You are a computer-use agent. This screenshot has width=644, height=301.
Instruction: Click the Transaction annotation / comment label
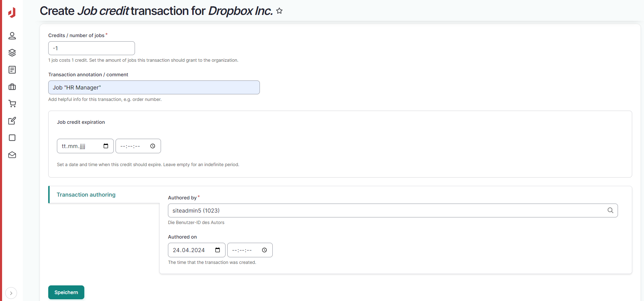click(88, 75)
